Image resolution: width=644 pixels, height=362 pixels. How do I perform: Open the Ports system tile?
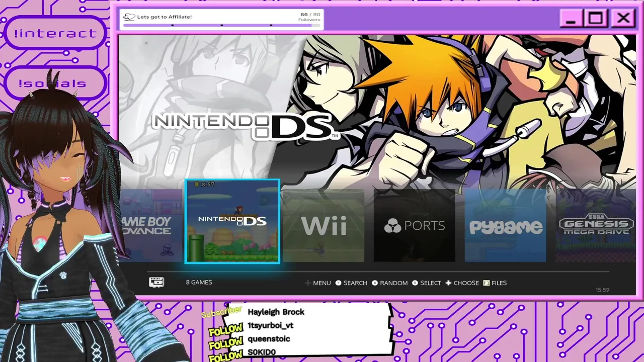click(415, 226)
